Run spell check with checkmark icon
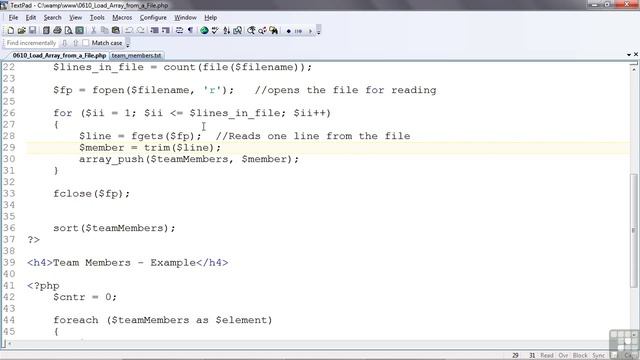This screenshot has width=640, height=360. tap(215, 31)
